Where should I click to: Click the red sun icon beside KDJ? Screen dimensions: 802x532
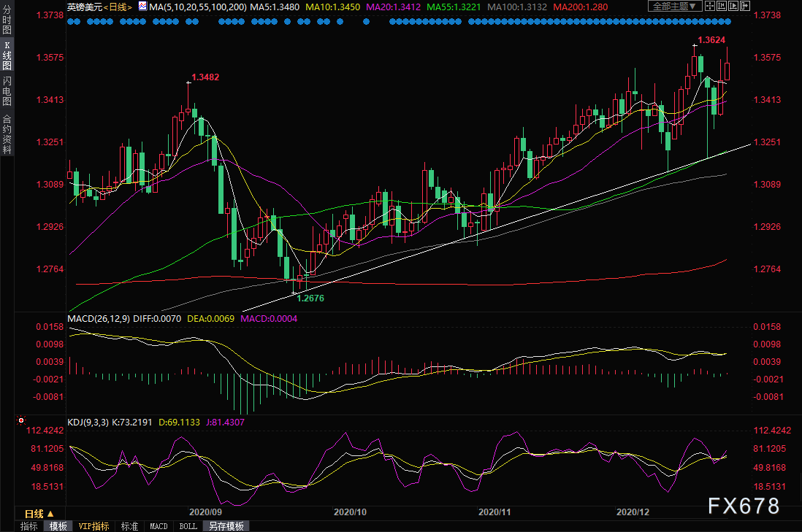[20, 421]
